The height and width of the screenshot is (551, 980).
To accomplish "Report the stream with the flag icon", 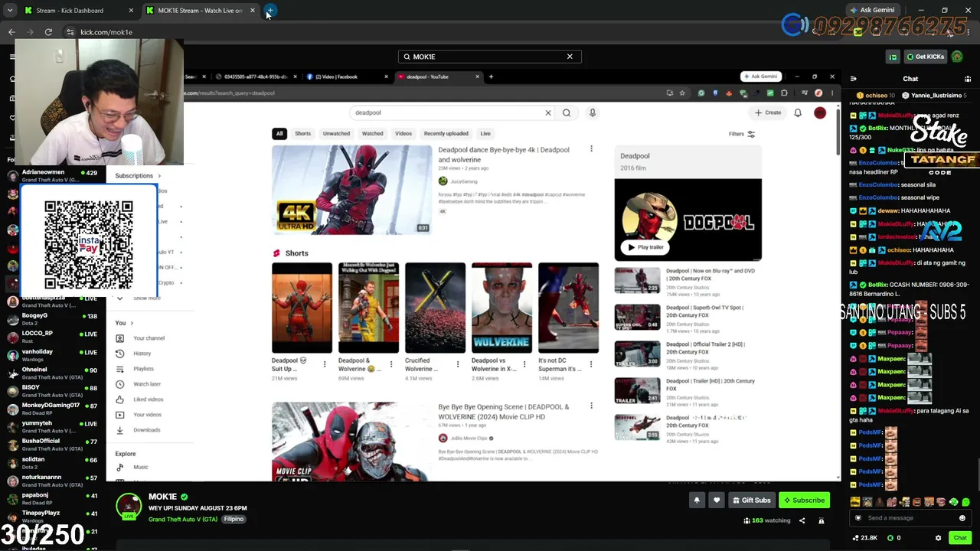I will click(x=821, y=520).
